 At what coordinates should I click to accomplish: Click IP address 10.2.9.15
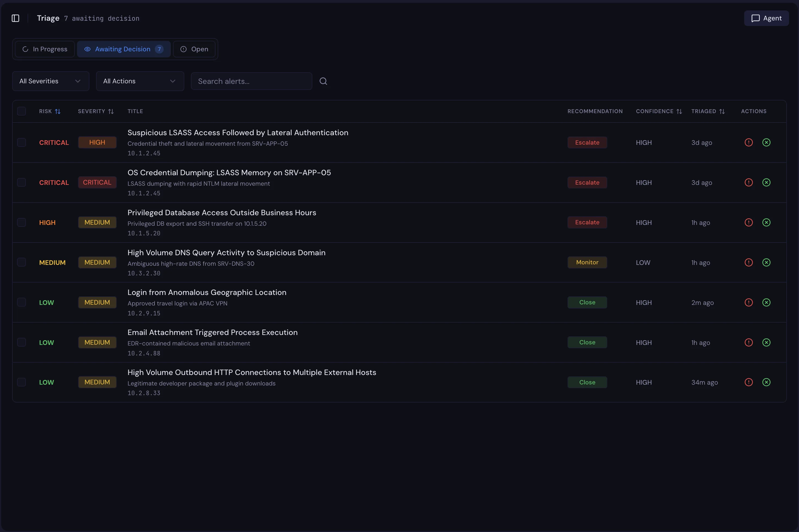[144, 313]
